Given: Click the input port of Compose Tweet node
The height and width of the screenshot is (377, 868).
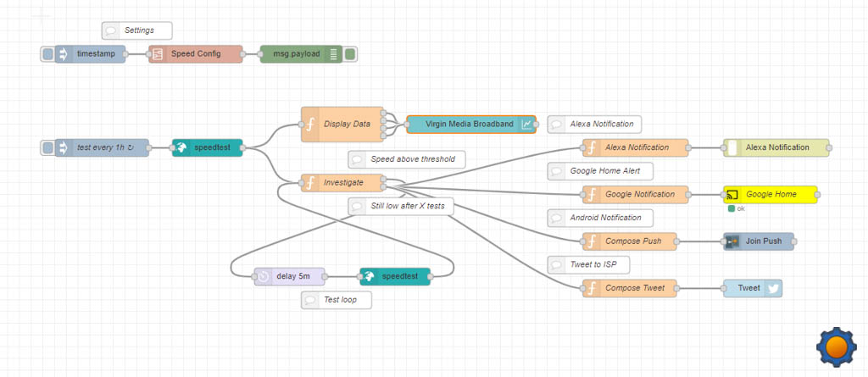Looking at the screenshot, I should pyautogui.click(x=582, y=288).
